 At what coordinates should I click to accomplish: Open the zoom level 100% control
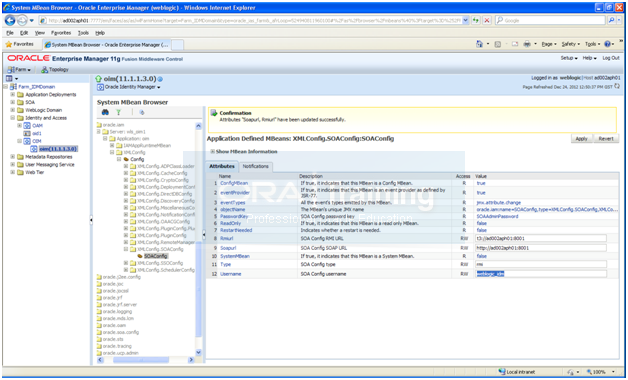coord(600,372)
